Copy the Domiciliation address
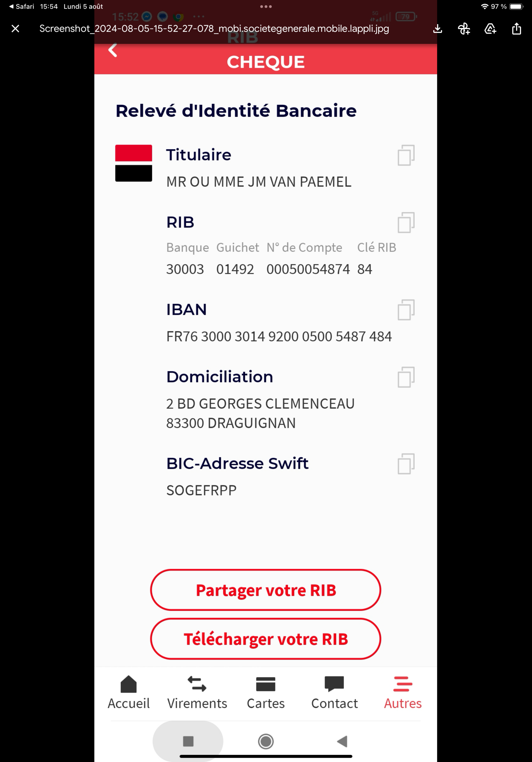Screen dimensions: 532x762 (406, 377)
